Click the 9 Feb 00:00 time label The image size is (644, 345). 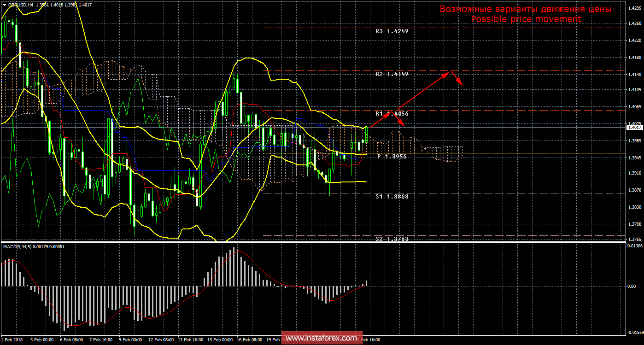131,339
